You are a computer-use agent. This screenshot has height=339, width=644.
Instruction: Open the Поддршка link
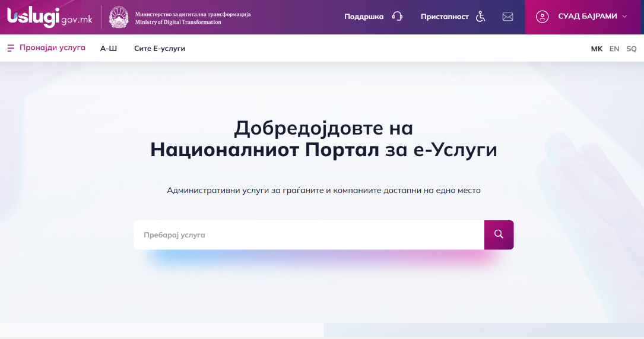pos(364,17)
